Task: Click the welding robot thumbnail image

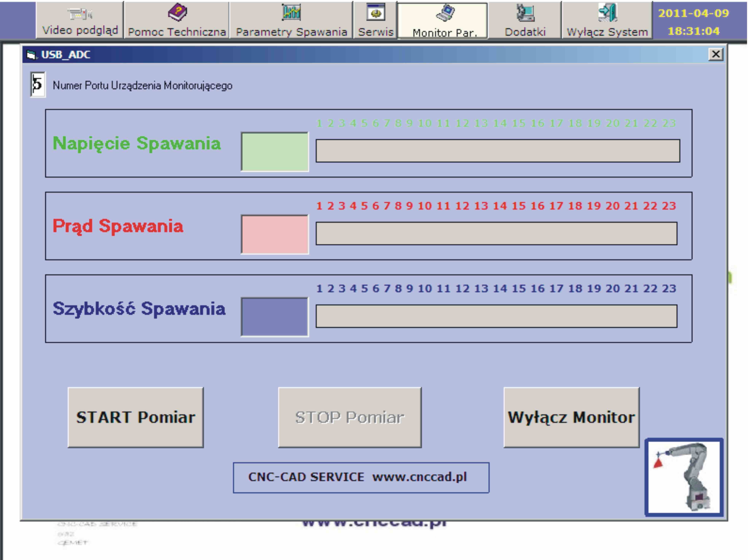Action: pyautogui.click(x=684, y=477)
